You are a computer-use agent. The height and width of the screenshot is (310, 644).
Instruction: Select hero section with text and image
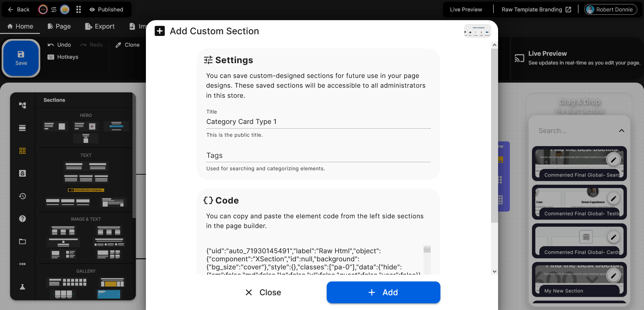pyautogui.click(x=55, y=126)
